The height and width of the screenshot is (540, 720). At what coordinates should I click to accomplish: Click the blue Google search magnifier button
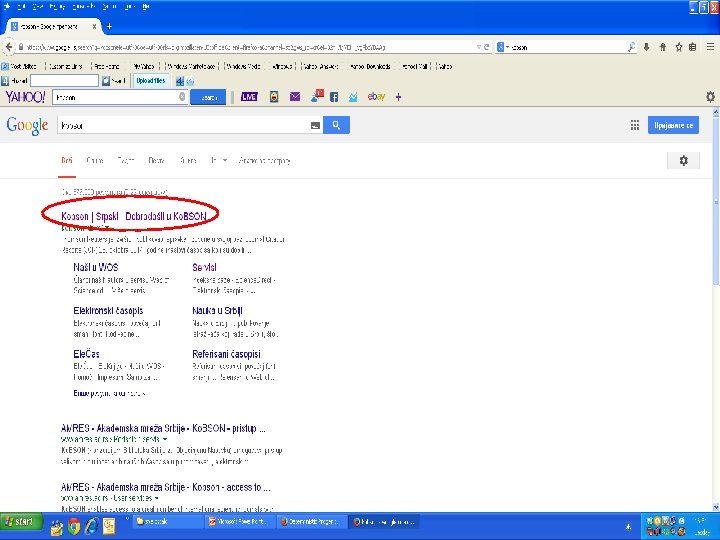336,125
